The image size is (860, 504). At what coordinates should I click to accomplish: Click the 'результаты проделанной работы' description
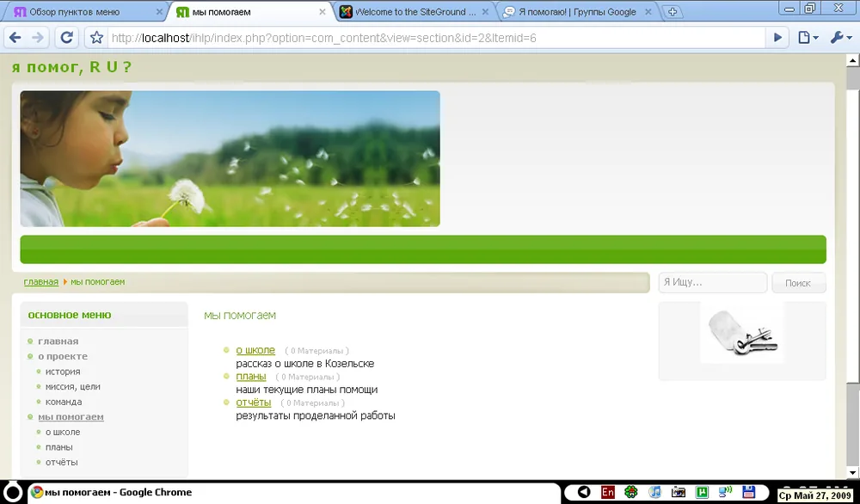pyautogui.click(x=316, y=415)
